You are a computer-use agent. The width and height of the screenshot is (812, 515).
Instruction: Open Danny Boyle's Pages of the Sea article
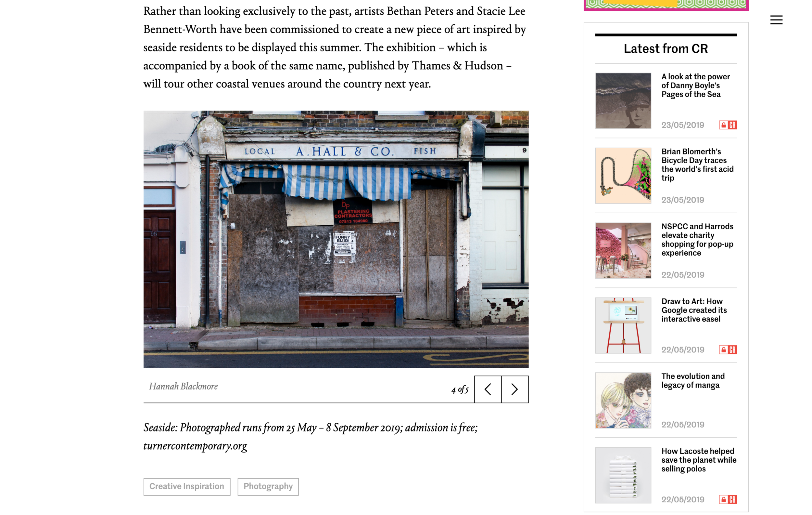(695, 86)
